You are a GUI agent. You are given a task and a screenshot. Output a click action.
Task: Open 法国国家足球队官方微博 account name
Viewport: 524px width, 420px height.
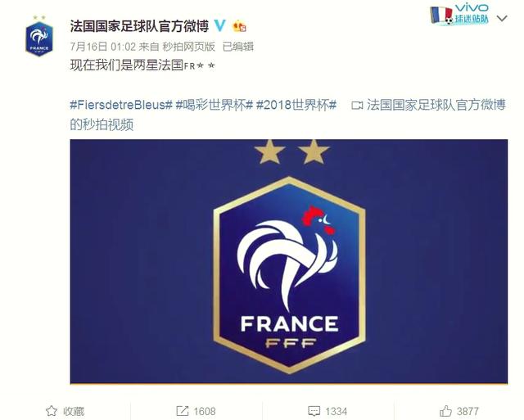[139, 26]
